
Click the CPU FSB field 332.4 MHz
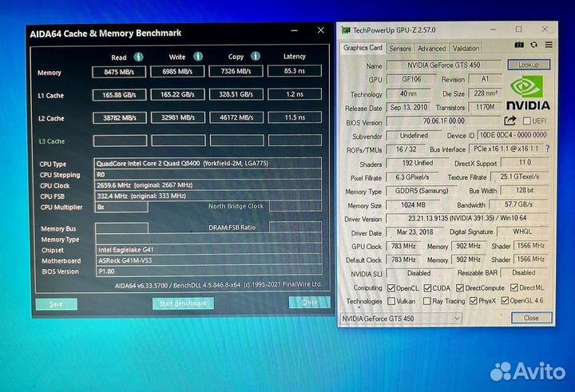tap(208, 196)
